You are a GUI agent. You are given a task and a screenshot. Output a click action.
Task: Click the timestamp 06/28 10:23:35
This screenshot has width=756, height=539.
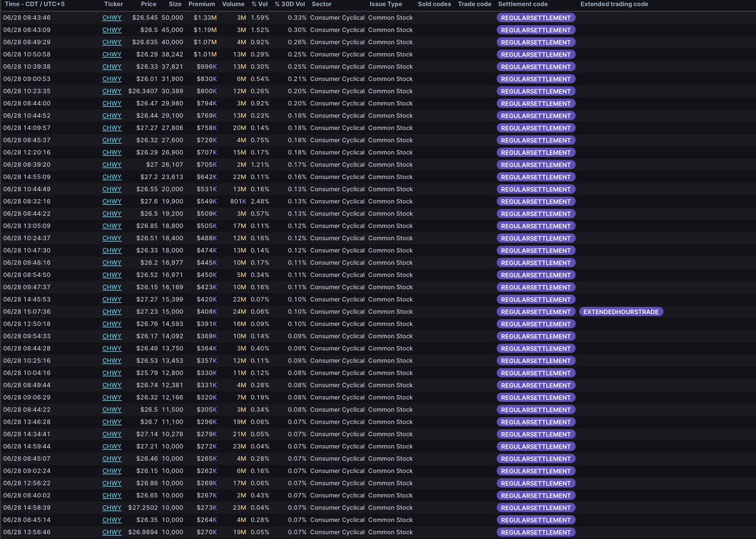(x=27, y=91)
